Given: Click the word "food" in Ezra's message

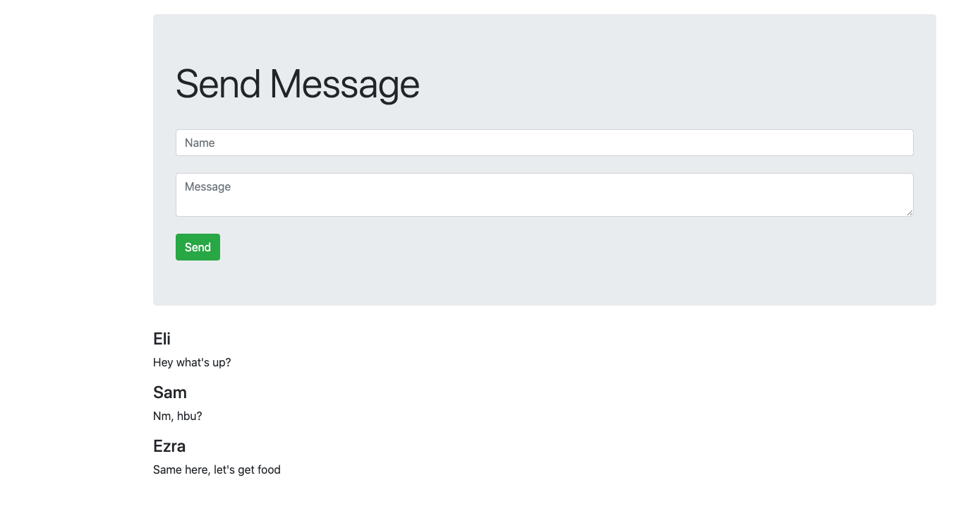Looking at the screenshot, I should click(268, 470).
